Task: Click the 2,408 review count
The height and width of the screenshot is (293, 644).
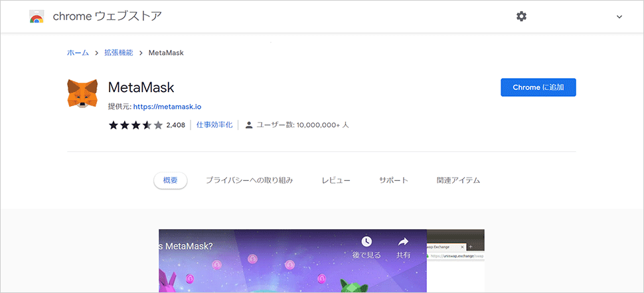Action: (x=175, y=125)
